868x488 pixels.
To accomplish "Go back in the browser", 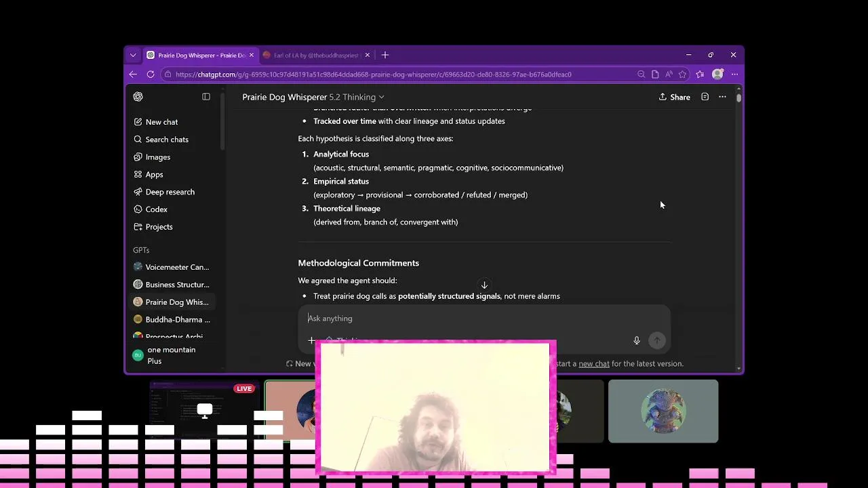I will pos(133,75).
